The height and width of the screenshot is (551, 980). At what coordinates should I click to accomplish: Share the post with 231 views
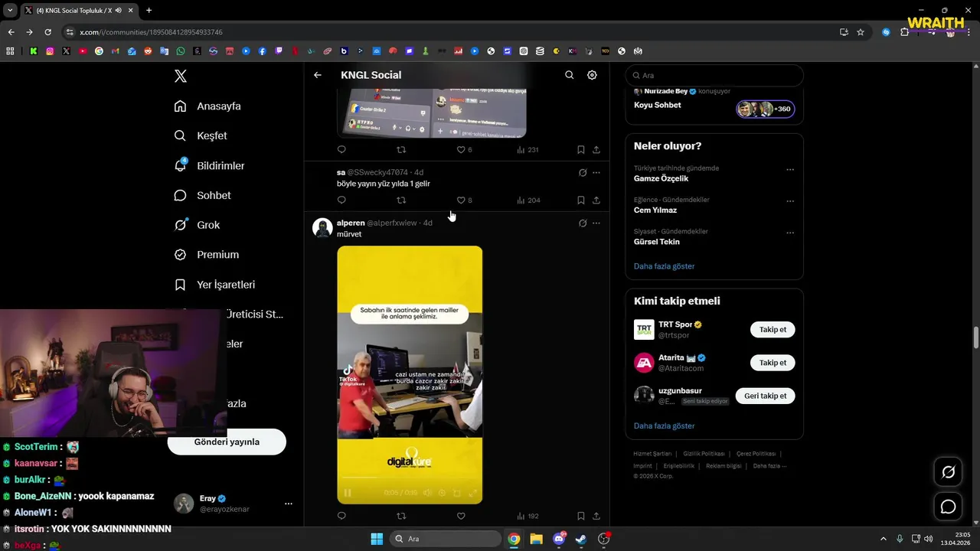[x=596, y=150]
